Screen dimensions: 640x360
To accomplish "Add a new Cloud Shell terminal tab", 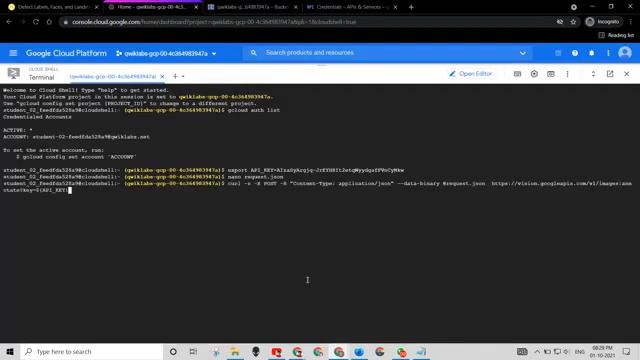I will (x=175, y=76).
